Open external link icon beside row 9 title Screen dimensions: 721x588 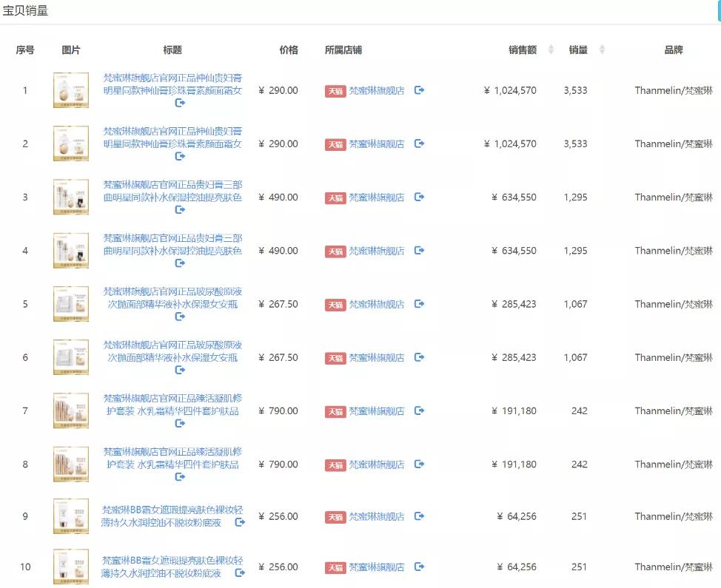[x=240, y=522]
